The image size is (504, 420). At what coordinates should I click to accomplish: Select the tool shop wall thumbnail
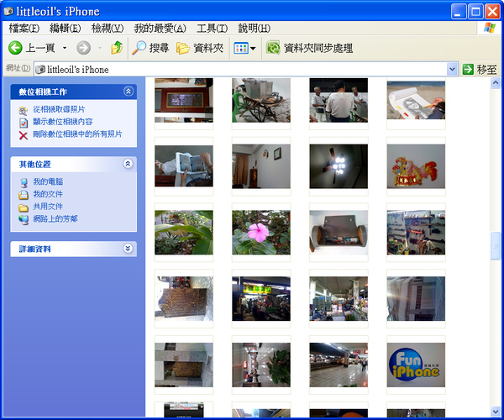[x=416, y=233]
